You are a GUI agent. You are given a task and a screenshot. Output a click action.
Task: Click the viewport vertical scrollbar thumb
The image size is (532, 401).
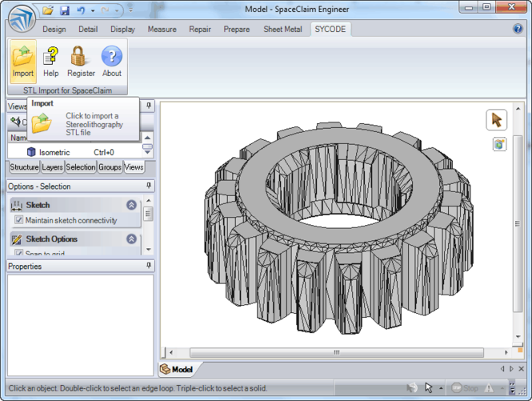click(x=518, y=223)
